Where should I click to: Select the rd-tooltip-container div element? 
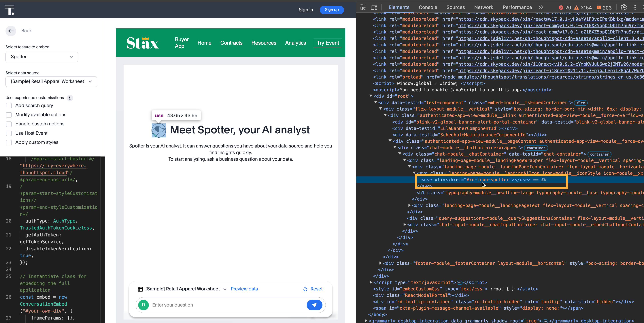503,302
